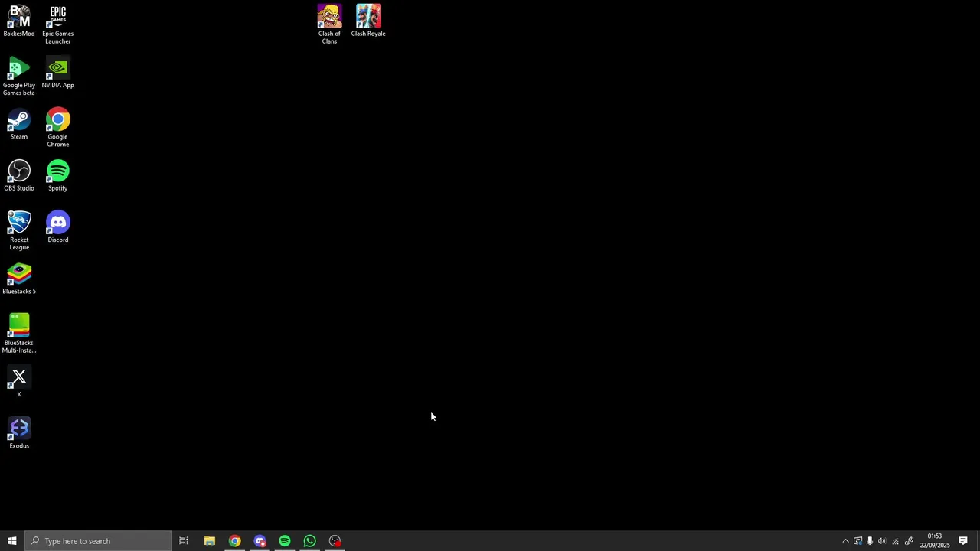Open OBS Studio from the taskbar
This screenshot has height=551, width=980.
[x=335, y=541]
